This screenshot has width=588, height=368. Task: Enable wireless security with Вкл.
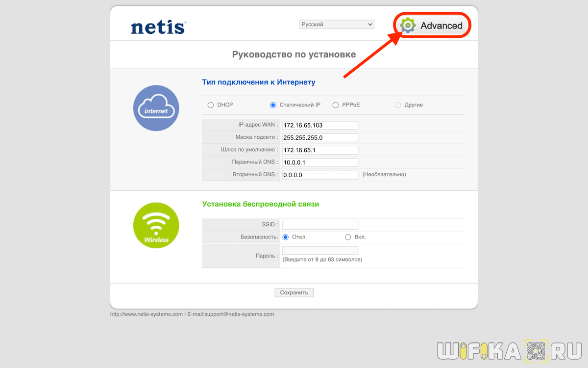pyautogui.click(x=348, y=237)
